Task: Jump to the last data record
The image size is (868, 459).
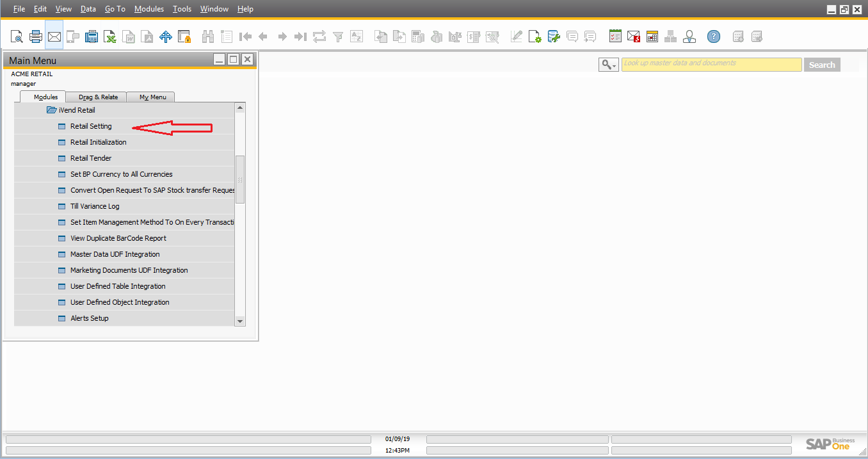Action: (x=300, y=36)
